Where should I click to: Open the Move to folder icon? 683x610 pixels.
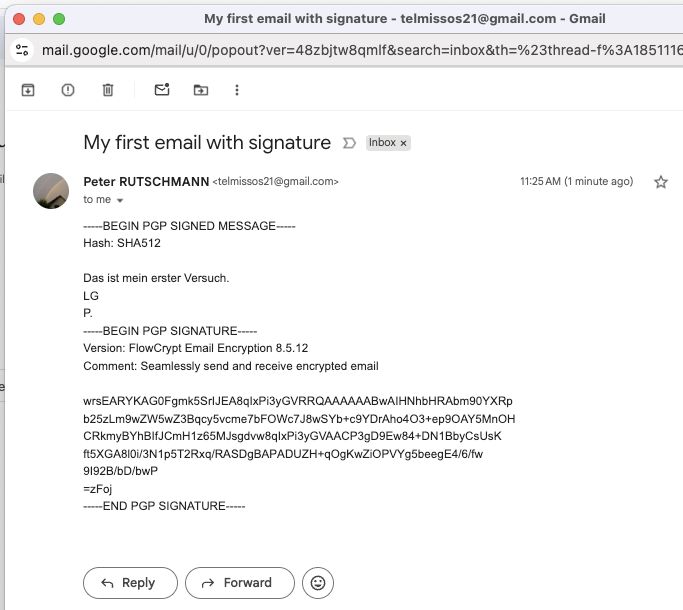tap(201, 90)
